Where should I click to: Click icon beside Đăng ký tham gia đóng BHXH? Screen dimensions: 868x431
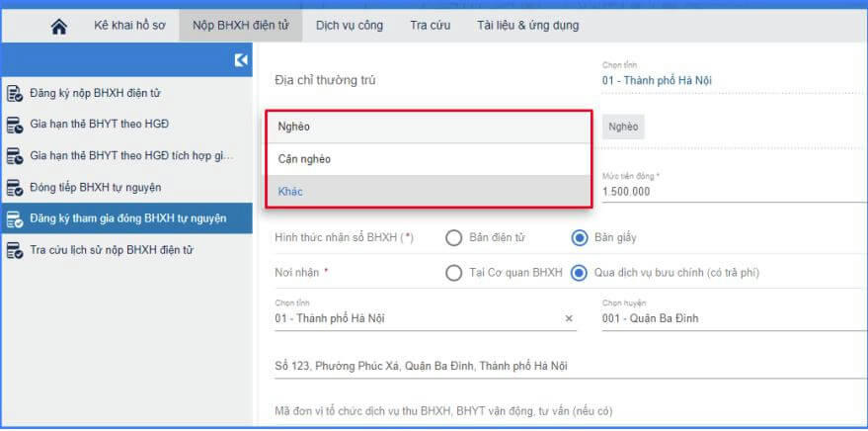[x=15, y=218]
